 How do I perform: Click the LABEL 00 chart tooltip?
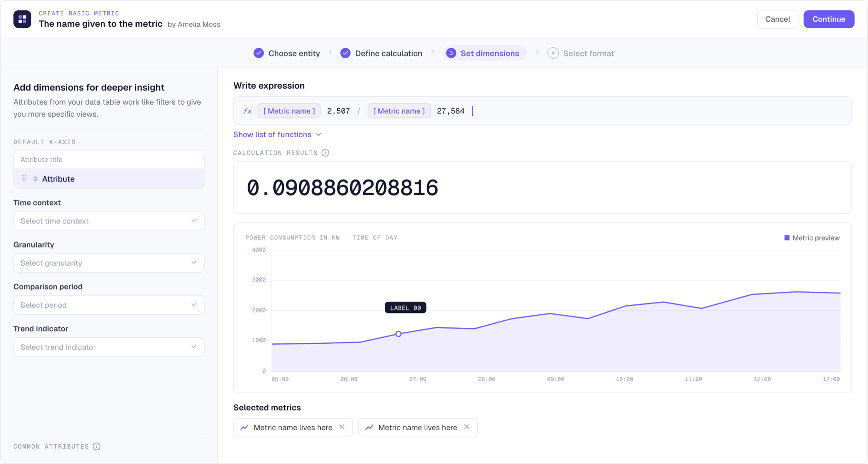[x=405, y=308]
